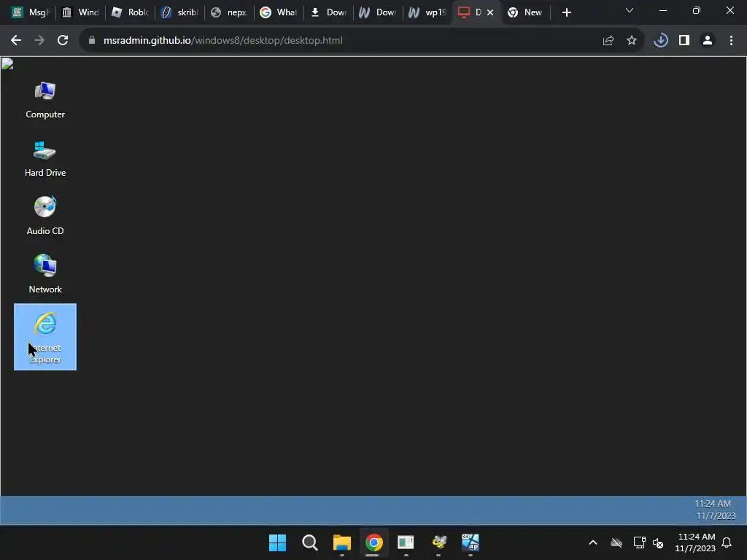The image size is (747, 560).
Task: Open the Chrome three-dot menu
Action: 731,41
